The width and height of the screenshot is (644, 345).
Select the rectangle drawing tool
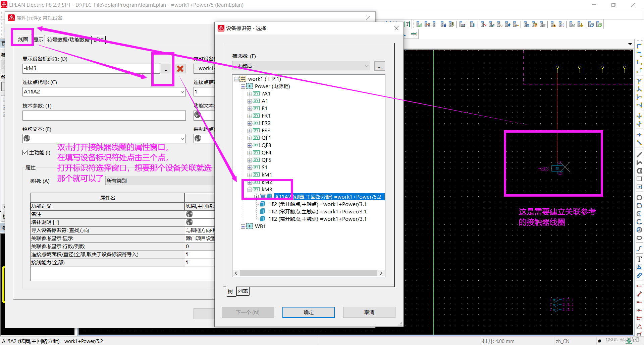tap(639, 179)
